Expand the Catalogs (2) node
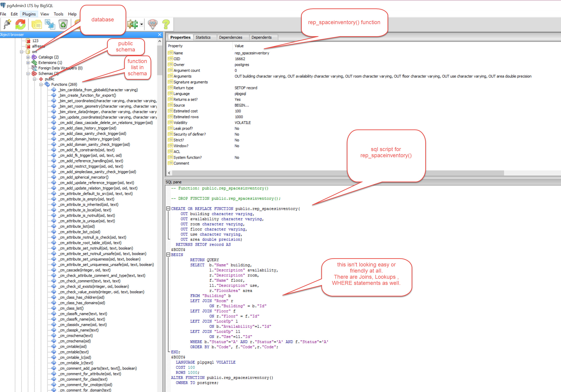Screen dimensions: 561x392 28,57
